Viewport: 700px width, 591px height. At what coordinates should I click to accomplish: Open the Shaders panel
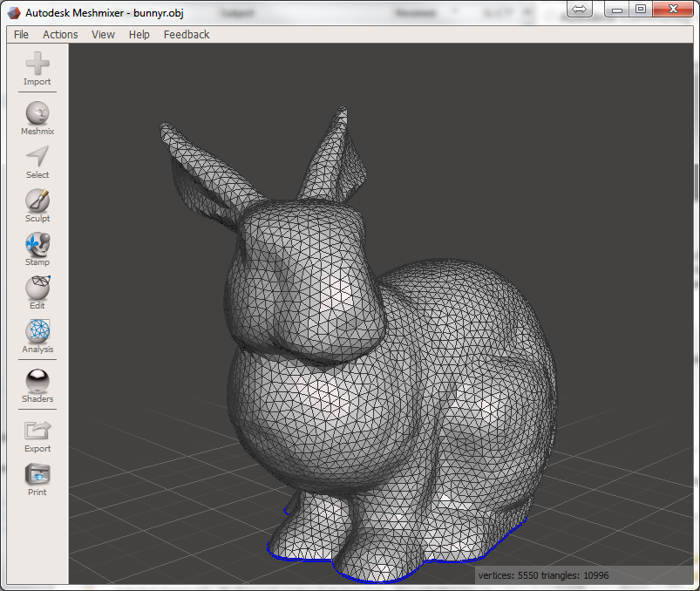pyautogui.click(x=37, y=382)
